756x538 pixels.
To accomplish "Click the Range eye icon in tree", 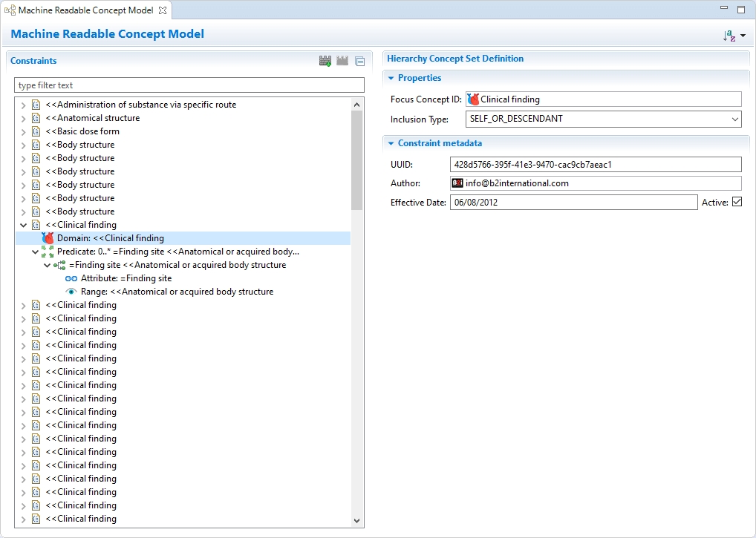I will pyautogui.click(x=71, y=292).
